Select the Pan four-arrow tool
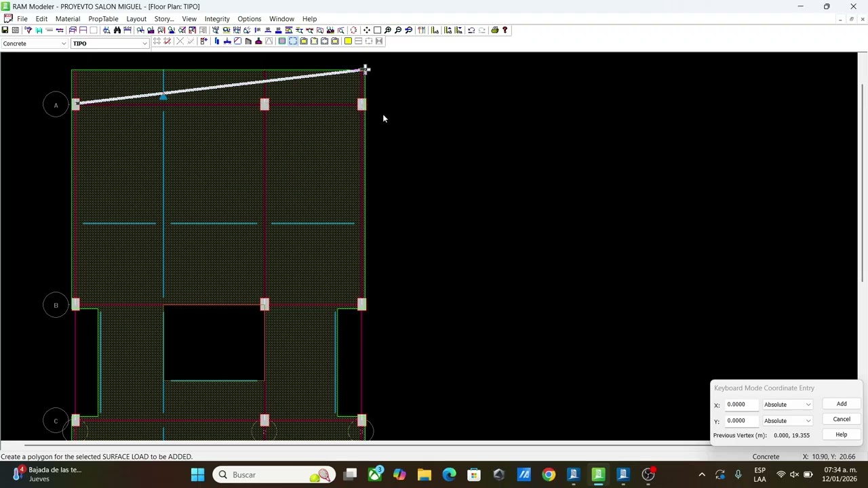This screenshot has width=868, height=488. (x=367, y=30)
